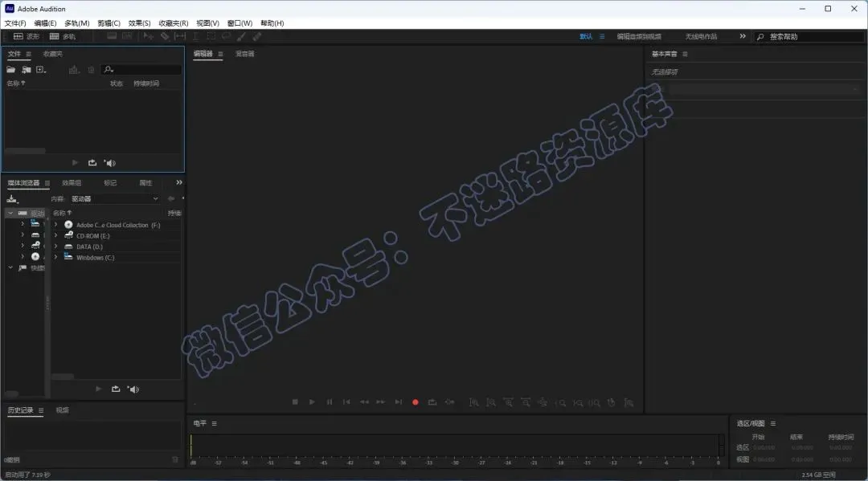This screenshot has width=868, height=481.
Task: Click the search field in Files panel
Action: (x=141, y=70)
